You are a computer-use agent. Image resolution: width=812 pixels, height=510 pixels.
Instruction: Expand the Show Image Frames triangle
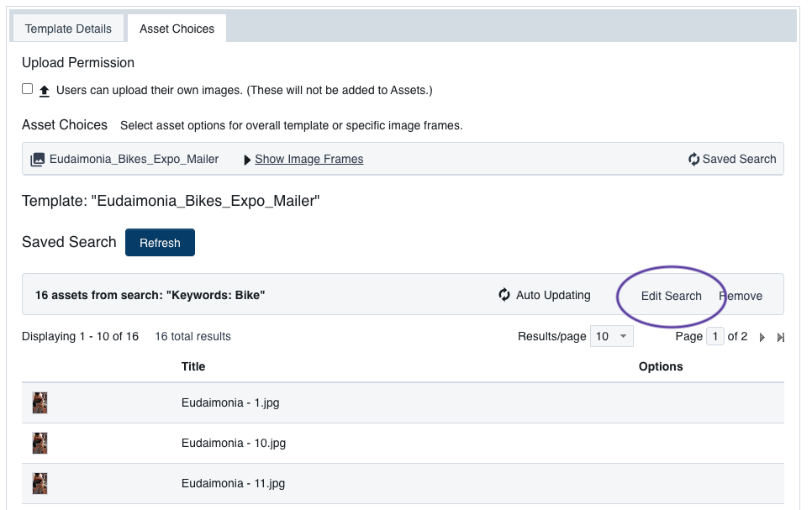click(247, 160)
